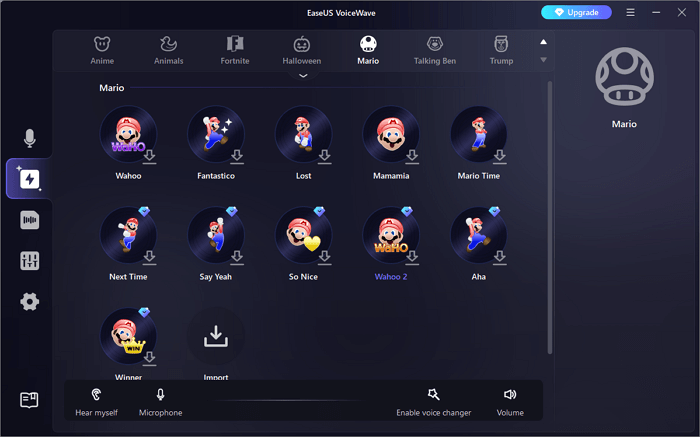Play the Aha sound effect disc
The image size is (700, 437).
pyautogui.click(x=479, y=235)
